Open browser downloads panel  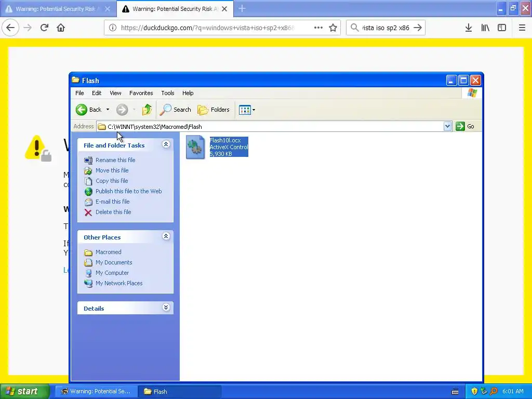pos(469,28)
